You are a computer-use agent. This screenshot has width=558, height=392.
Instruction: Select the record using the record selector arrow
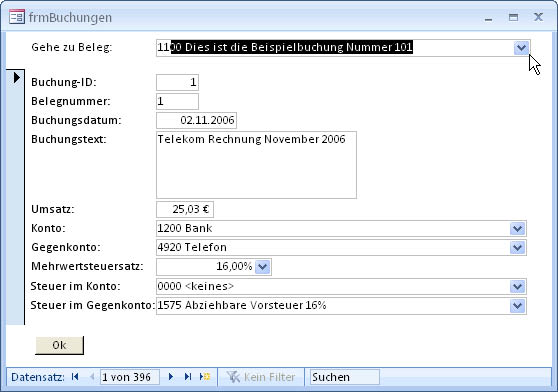(x=16, y=78)
